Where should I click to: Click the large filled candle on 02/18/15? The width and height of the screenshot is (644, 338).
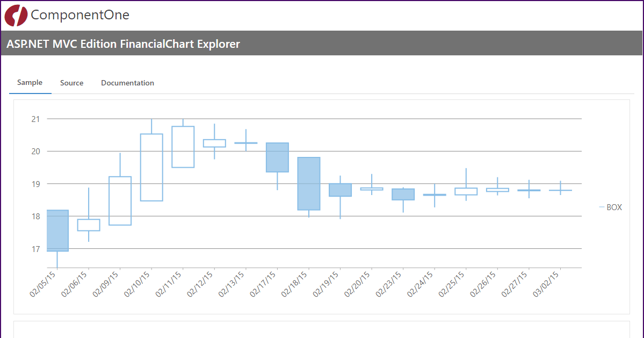coord(309,183)
